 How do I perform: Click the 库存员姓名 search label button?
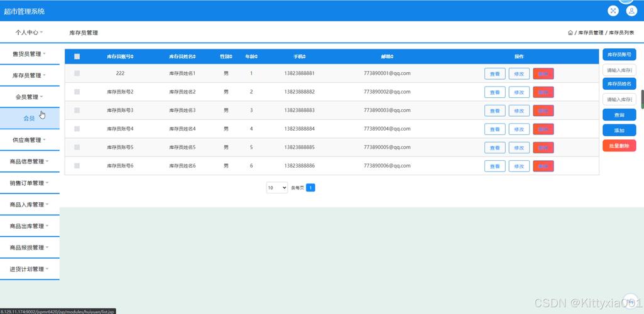click(x=619, y=84)
